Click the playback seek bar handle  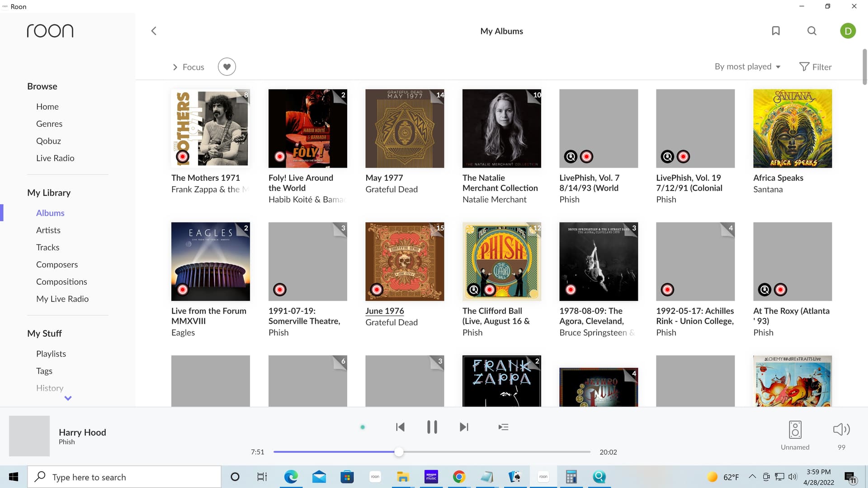point(399,452)
